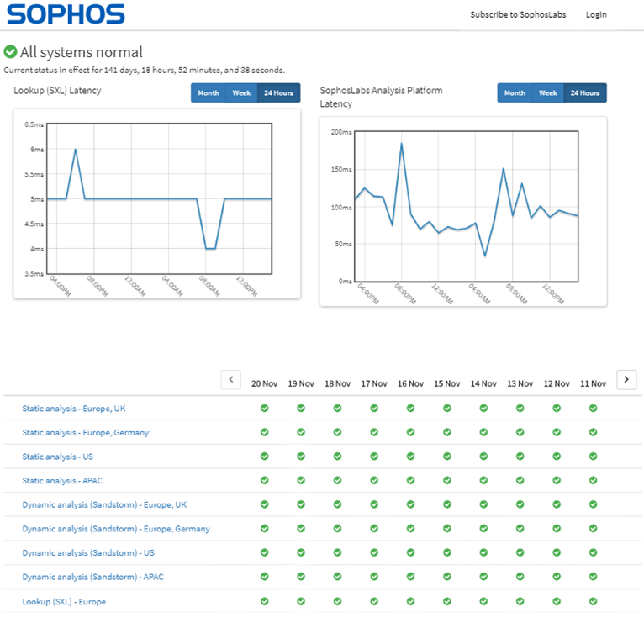Open the Login link
Screen dimensions: 644x644
[596, 15]
